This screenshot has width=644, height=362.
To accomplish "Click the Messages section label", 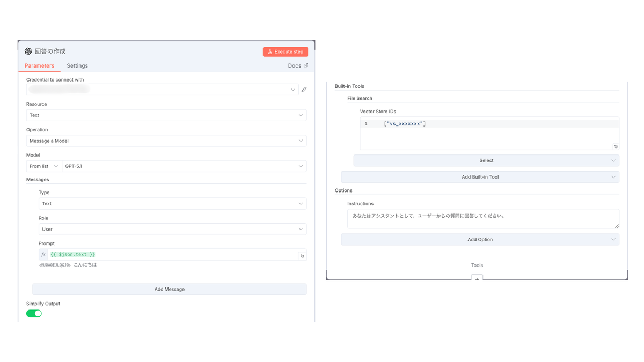I will coord(38,179).
